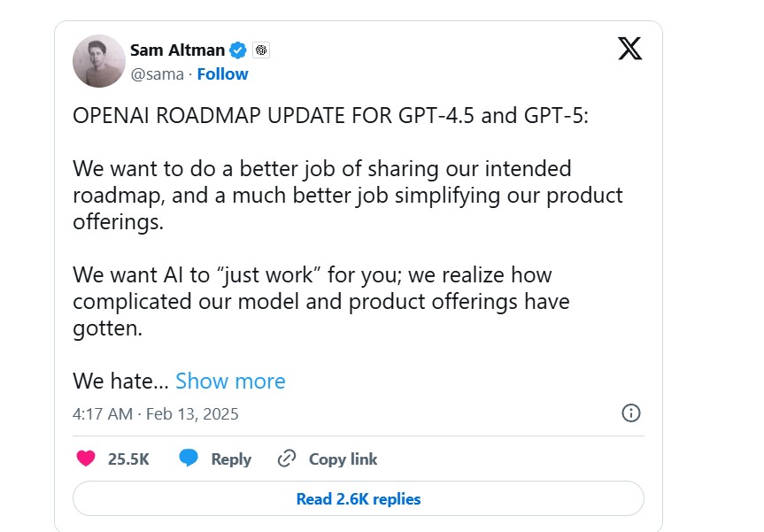Like the tweet with the pink heart icon
764x532 pixels.
(x=86, y=459)
